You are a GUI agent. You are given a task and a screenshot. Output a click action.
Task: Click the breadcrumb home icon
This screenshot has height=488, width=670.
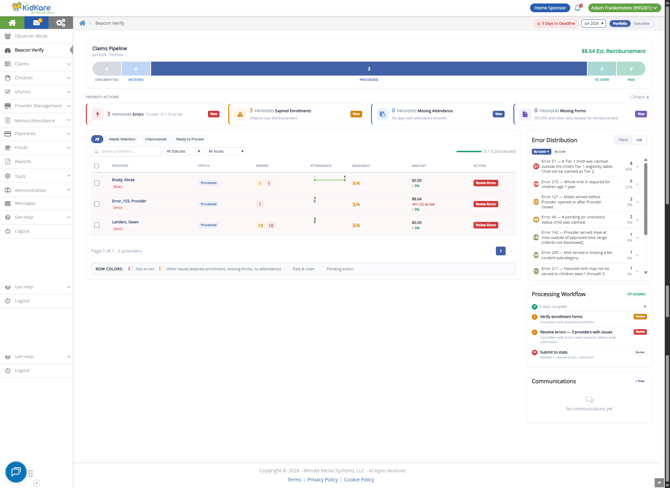click(82, 23)
